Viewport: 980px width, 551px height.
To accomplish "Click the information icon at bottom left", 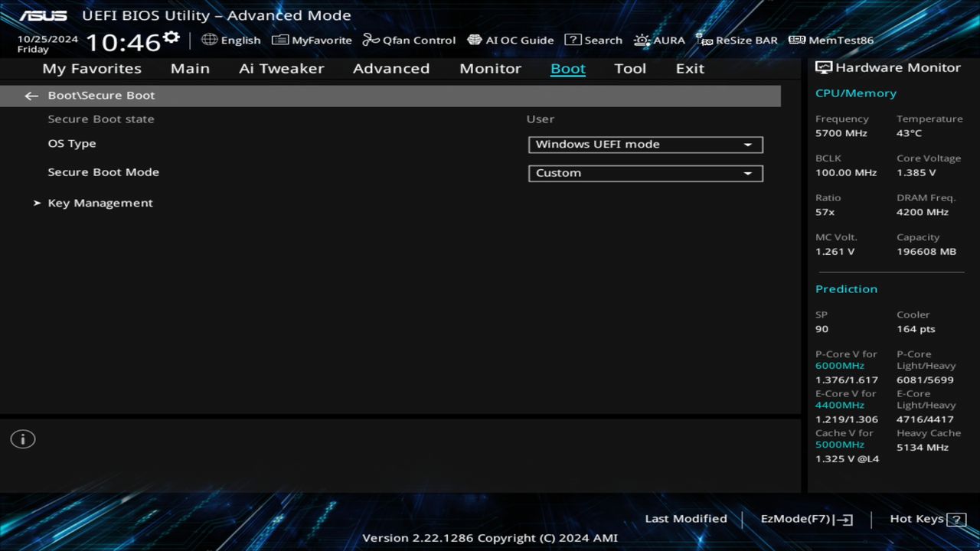I will pyautogui.click(x=22, y=439).
